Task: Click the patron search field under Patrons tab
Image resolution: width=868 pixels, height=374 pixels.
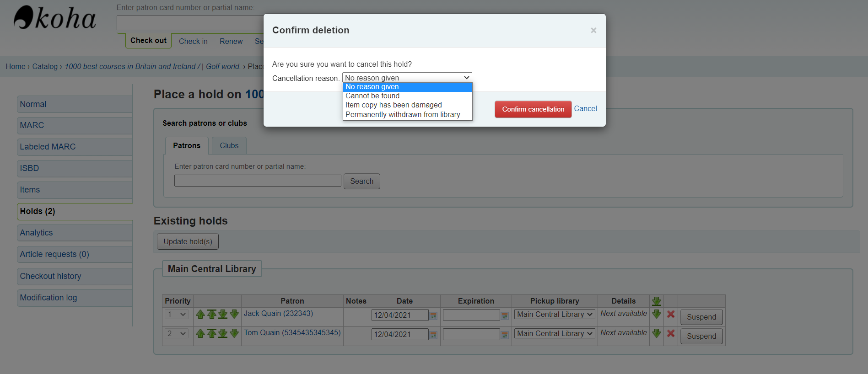Action: point(258,181)
